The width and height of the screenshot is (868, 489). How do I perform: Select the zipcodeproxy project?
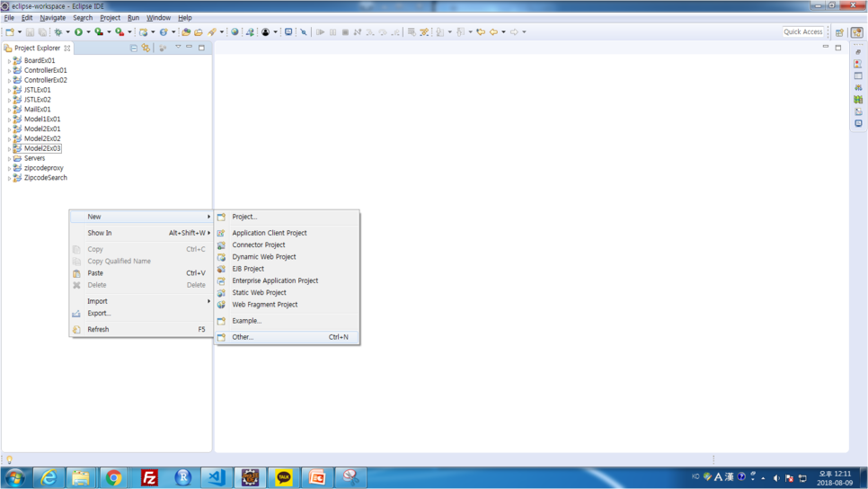pyautogui.click(x=44, y=168)
